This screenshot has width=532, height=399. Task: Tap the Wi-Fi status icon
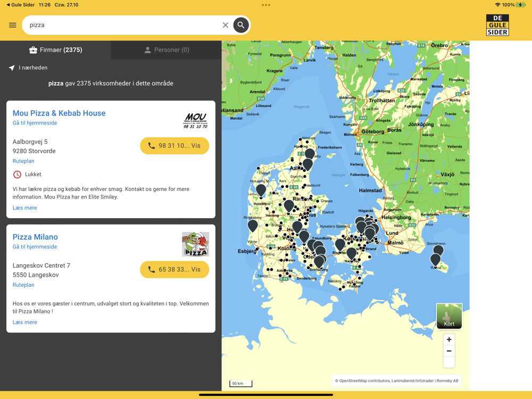tap(497, 5)
